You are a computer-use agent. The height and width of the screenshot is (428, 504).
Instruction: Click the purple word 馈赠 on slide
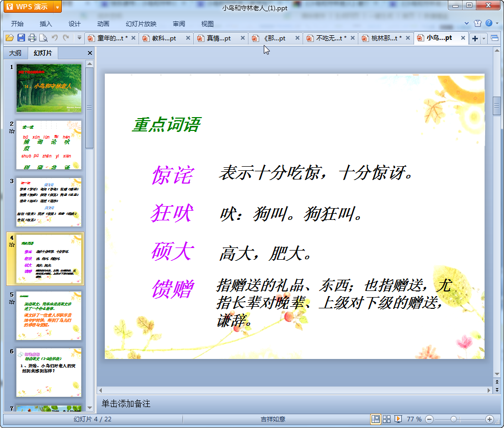(173, 289)
